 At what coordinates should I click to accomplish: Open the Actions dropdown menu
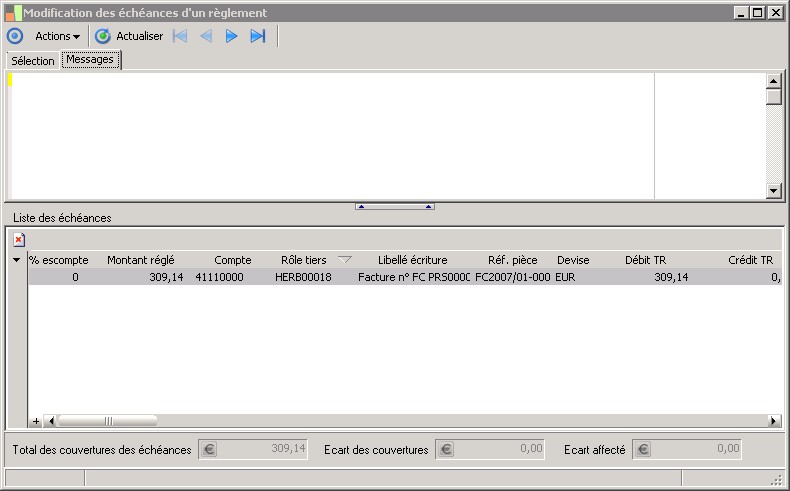57,36
